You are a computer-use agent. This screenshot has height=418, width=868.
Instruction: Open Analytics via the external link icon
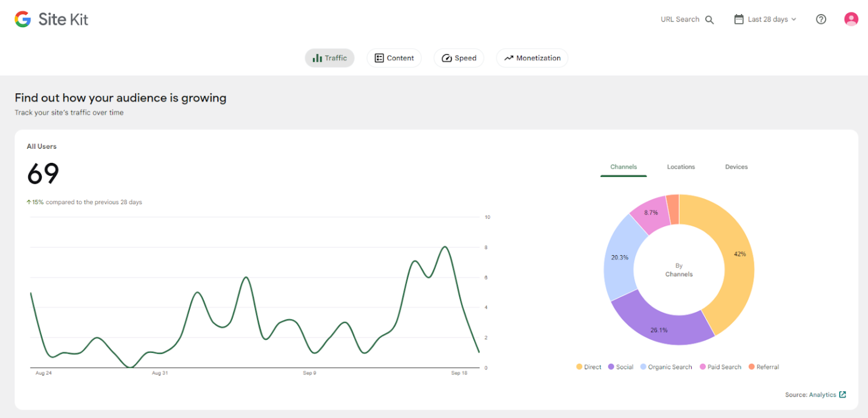(x=842, y=394)
